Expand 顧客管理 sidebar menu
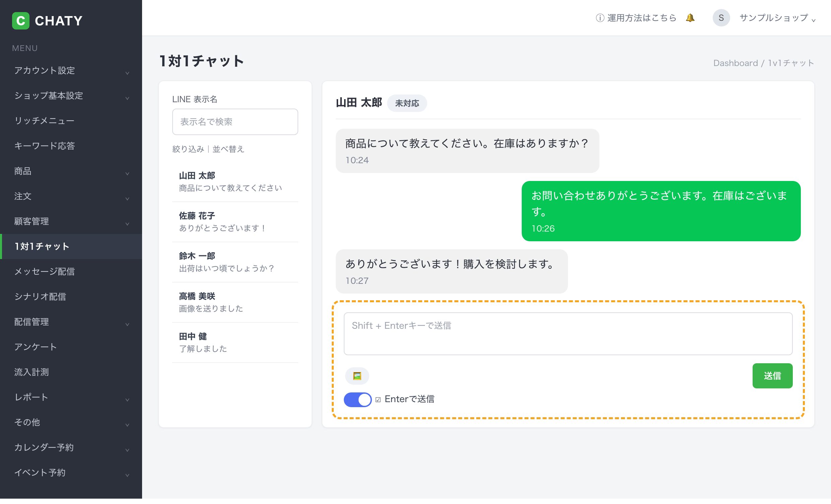 click(x=71, y=221)
